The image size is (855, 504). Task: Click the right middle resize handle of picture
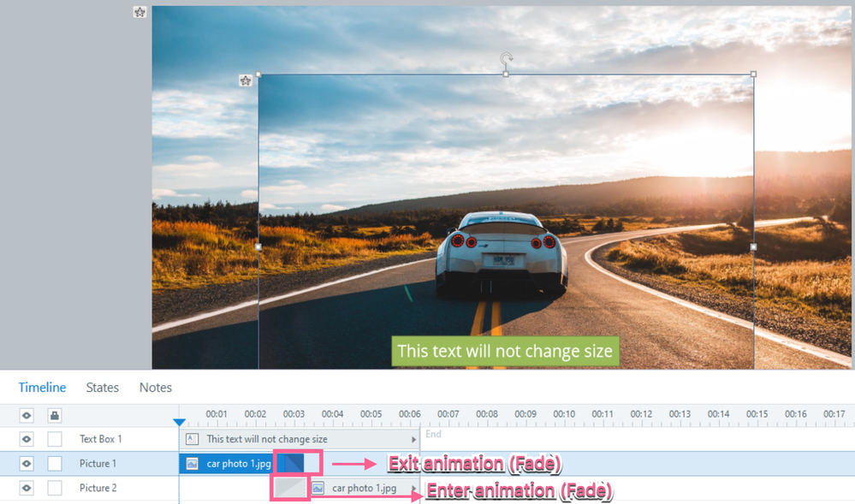[x=753, y=247]
